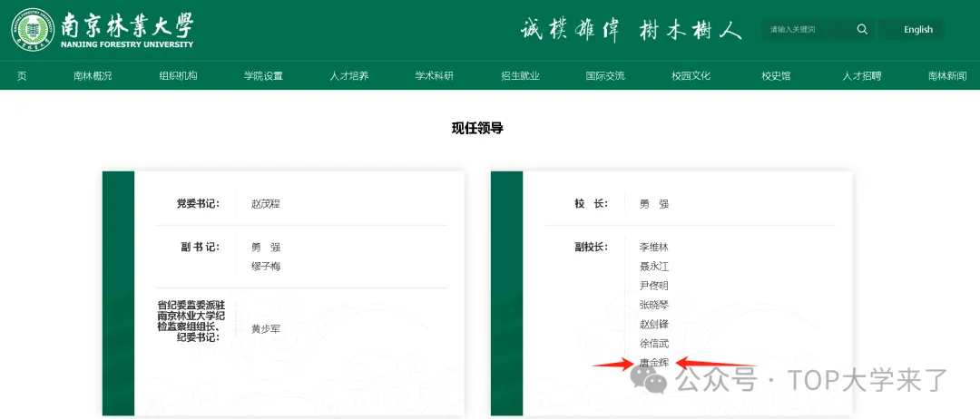Select discipline secretary 黄步军
Image resolution: width=980 pixels, height=419 pixels.
(x=266, y=329)
